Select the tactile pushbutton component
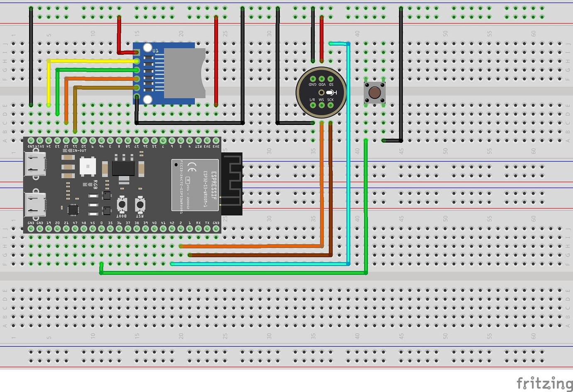This screenshot has width=573, height=392. (x=374, y=92)
